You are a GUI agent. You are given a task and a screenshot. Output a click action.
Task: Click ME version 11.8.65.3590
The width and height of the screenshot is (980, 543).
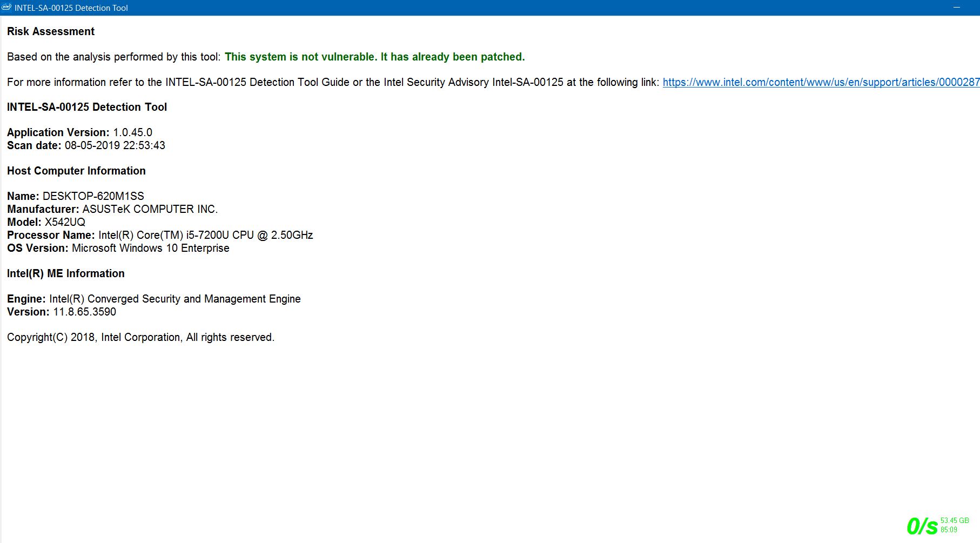(84, 312)
